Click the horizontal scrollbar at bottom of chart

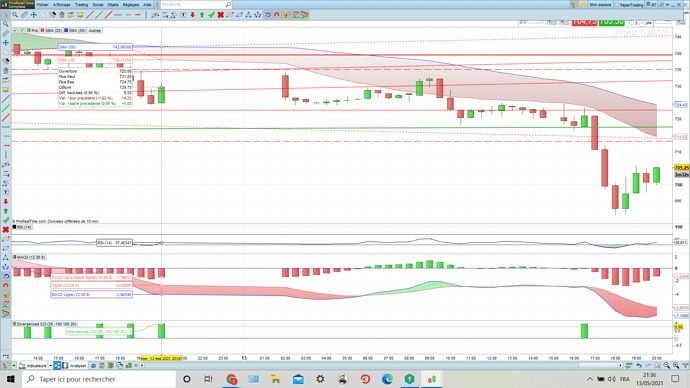pos(599,366)
